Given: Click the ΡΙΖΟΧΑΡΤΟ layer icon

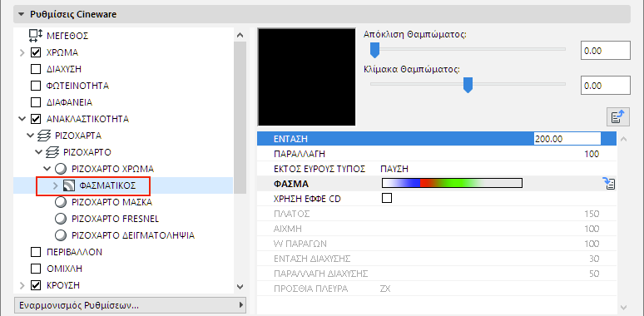Looking at the screenshot, I should pos(52,152).
